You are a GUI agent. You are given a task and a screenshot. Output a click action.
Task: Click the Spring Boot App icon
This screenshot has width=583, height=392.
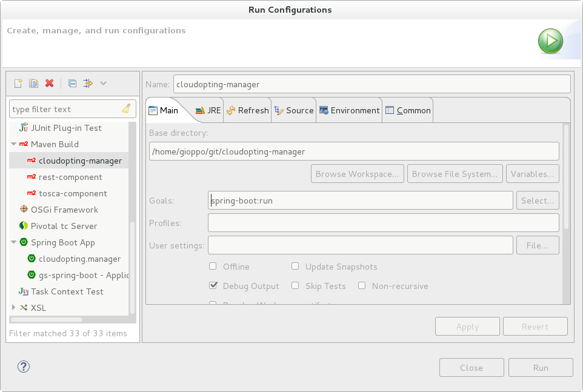tap(24, 242)
